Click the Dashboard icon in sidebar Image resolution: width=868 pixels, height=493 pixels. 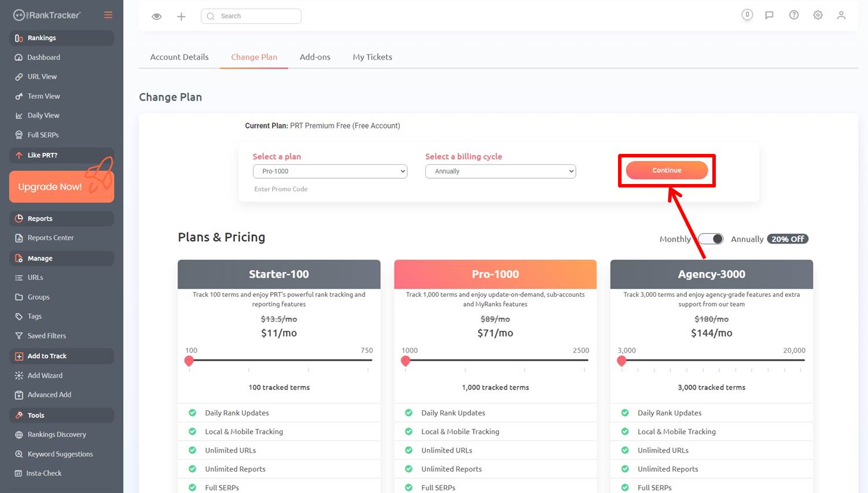[x=19, y=57]
